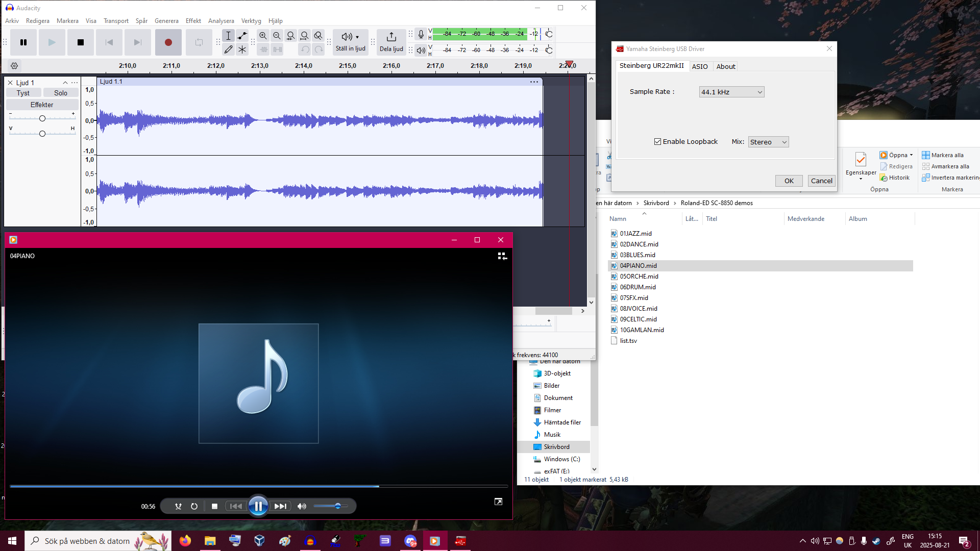The width and height of the screenshot is (980, 551).
Task: Click the Zoom toggle icon in Audacity
Action: coord(318,36)
